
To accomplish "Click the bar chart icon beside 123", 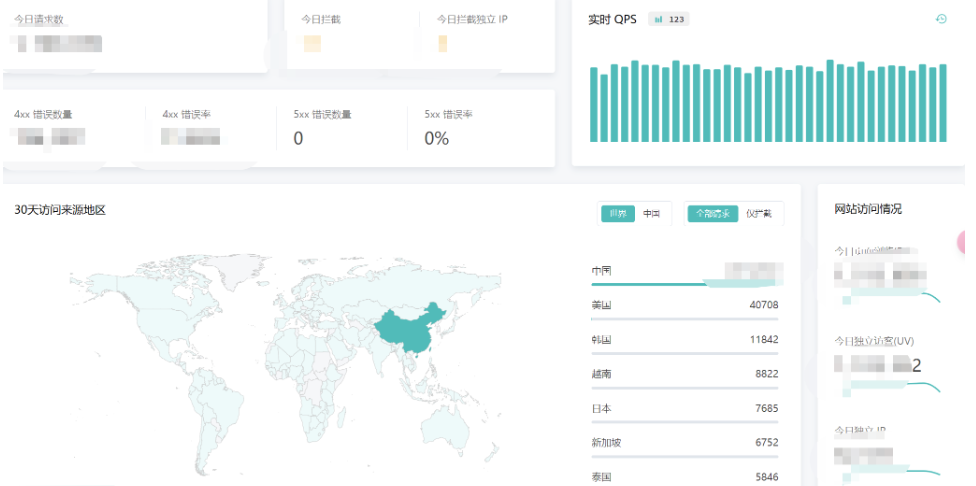I will click(x=657, y=19).
